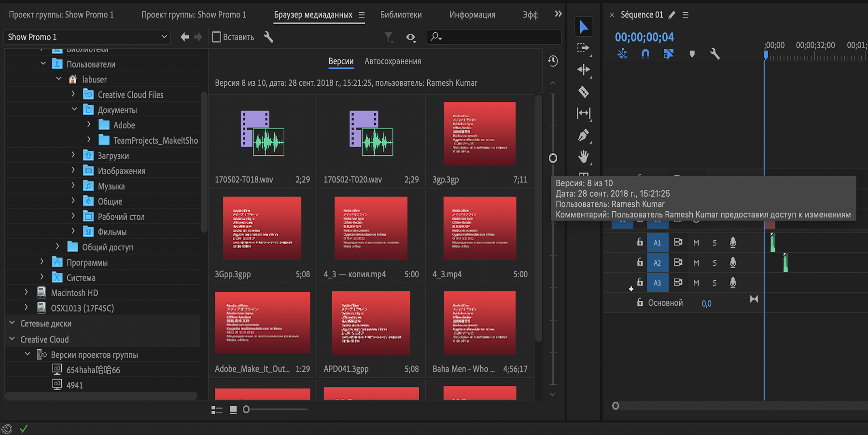Select the Hand tool
868x435 pixels.
(584, 157)
